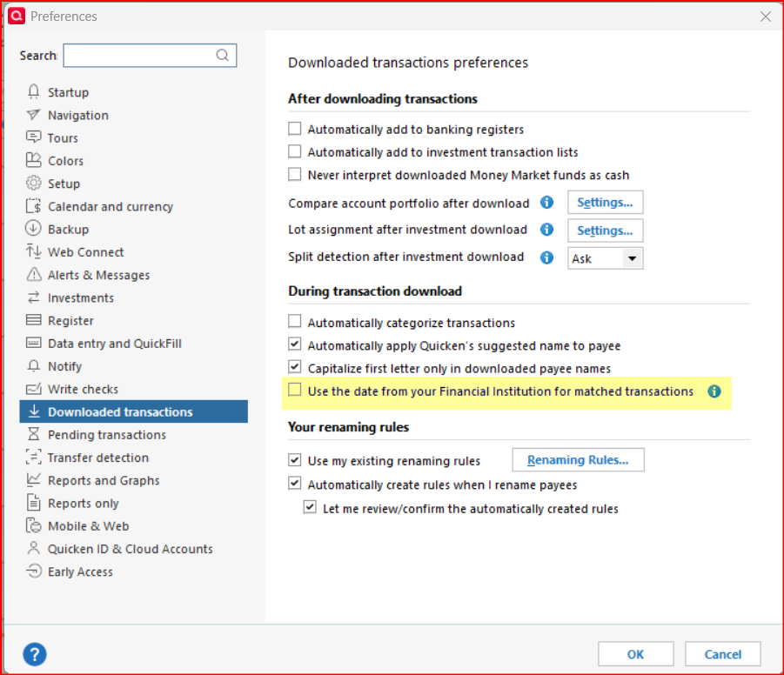Image resolution: width=784 pixels, height=675 pixels.
Task: Click the Investments swap-arrows icon
Action: coord(33,297)
